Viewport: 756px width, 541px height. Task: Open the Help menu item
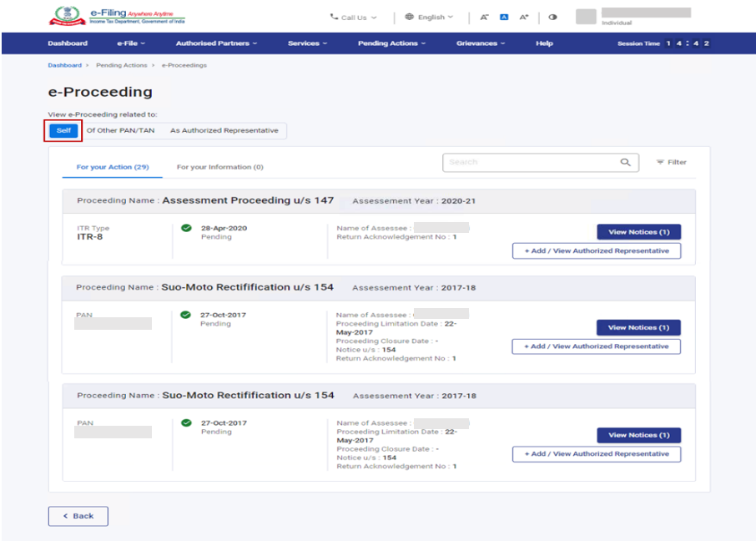coord(544,43)
